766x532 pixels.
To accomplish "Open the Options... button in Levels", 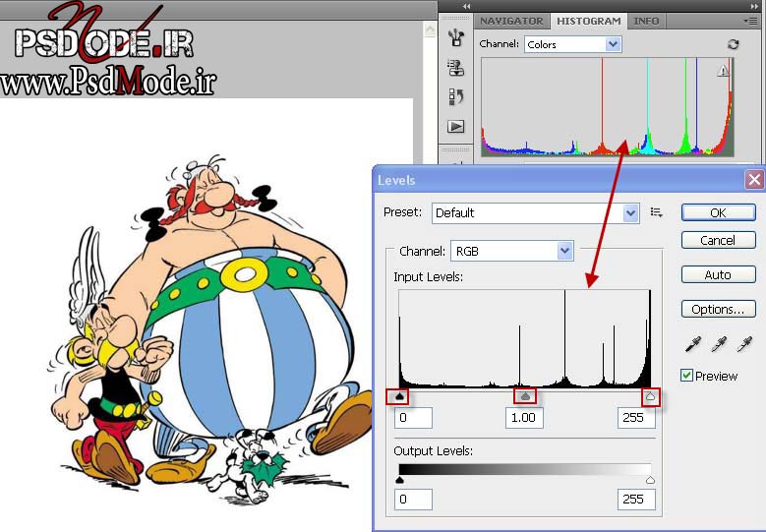I will 718,309.
